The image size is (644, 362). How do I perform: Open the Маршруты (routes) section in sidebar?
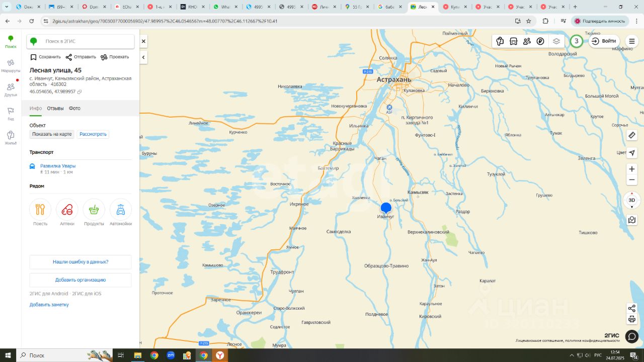click(11, 65)
